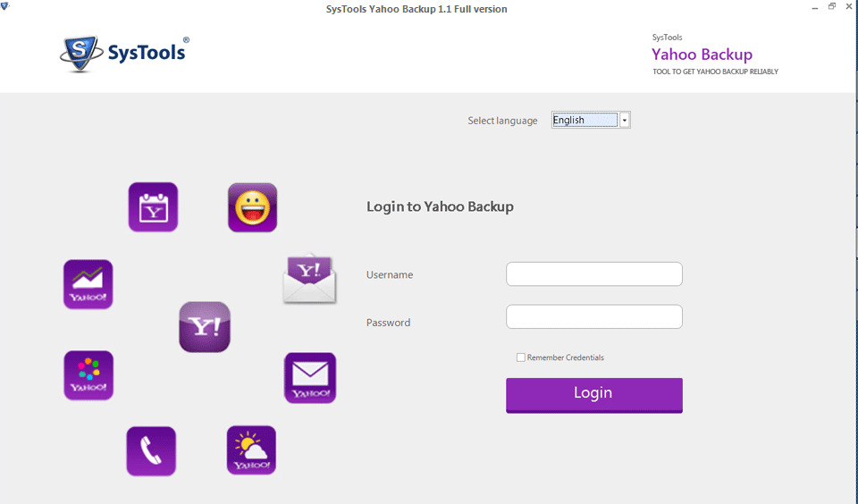Click the Yahoo colorful dots icon
The image size is (858, 504).
click(88, 375)
